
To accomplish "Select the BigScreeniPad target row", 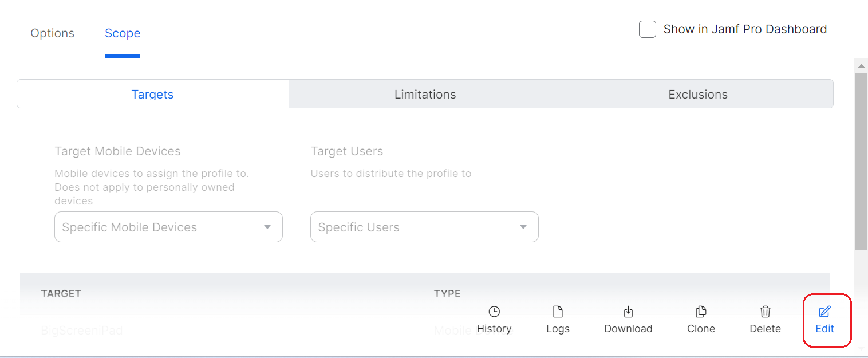I will point(82,331).
